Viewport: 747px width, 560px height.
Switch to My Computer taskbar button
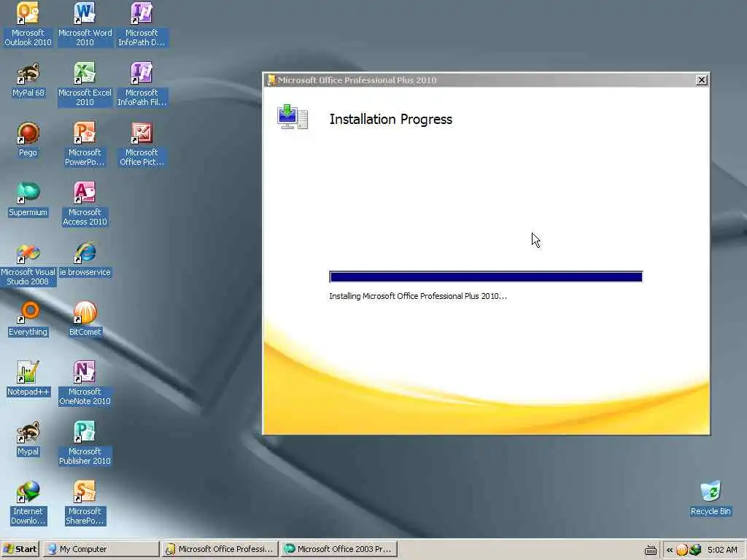click(x=101, y=549)
